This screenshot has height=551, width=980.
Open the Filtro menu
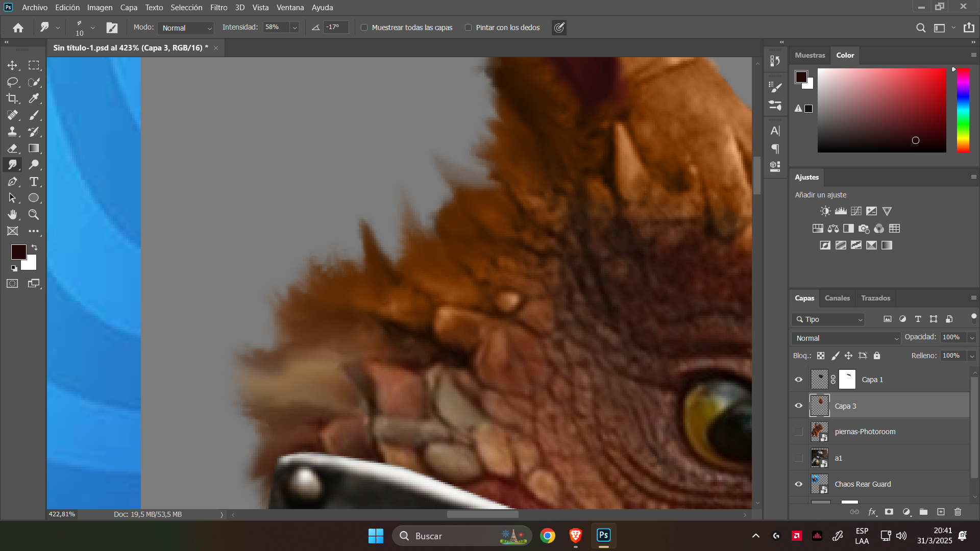[219, 8]
